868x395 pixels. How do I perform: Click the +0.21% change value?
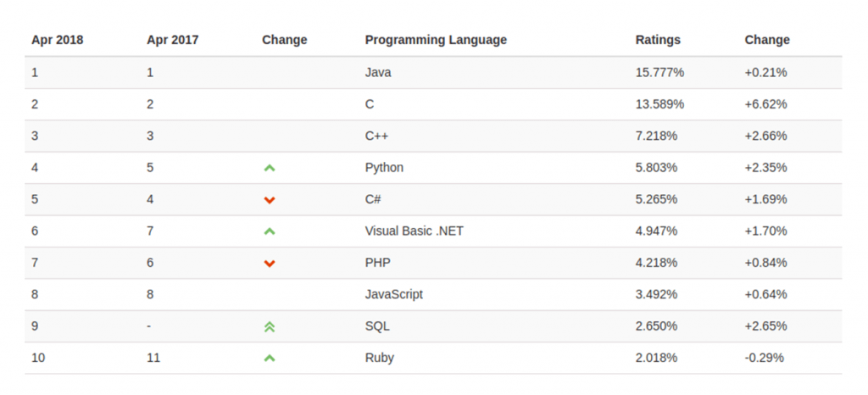tap(765, 72)
